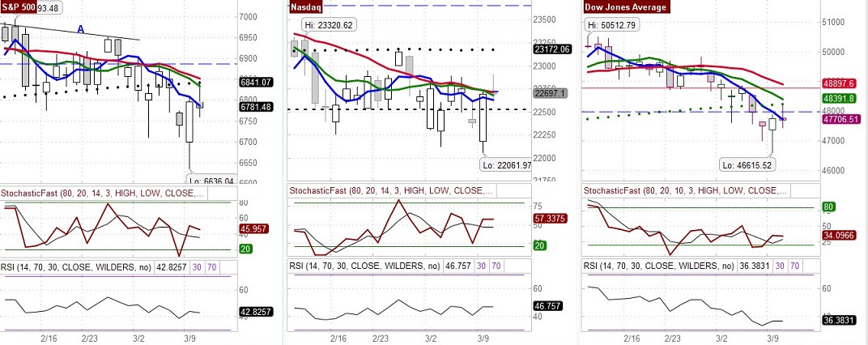This screenshot has height=345, width=868.
Task: Select the Dow Jones Average title label
Action: click(x=626, y=7)
